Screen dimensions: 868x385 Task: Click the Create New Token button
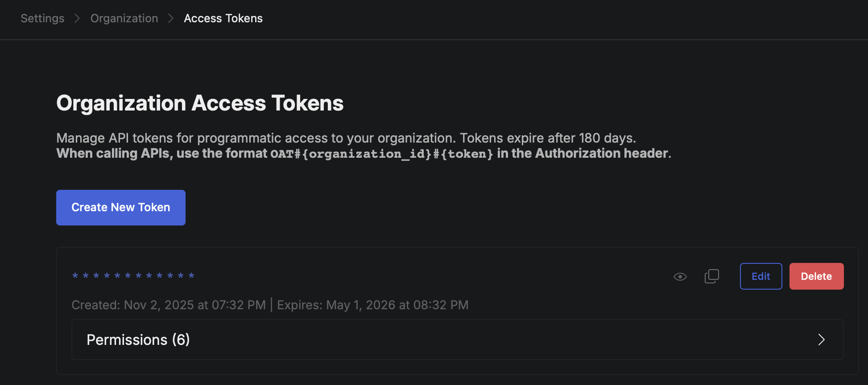[120, 207]
